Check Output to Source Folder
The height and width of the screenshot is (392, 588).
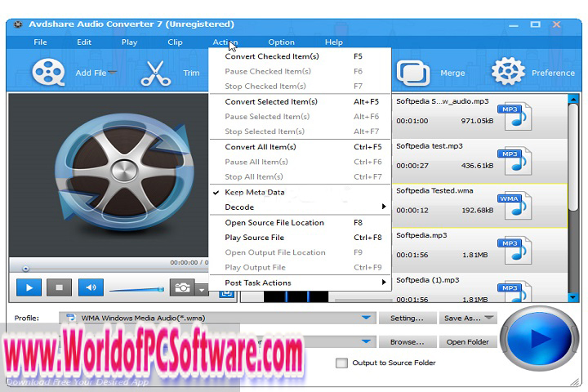coord(341,363)
